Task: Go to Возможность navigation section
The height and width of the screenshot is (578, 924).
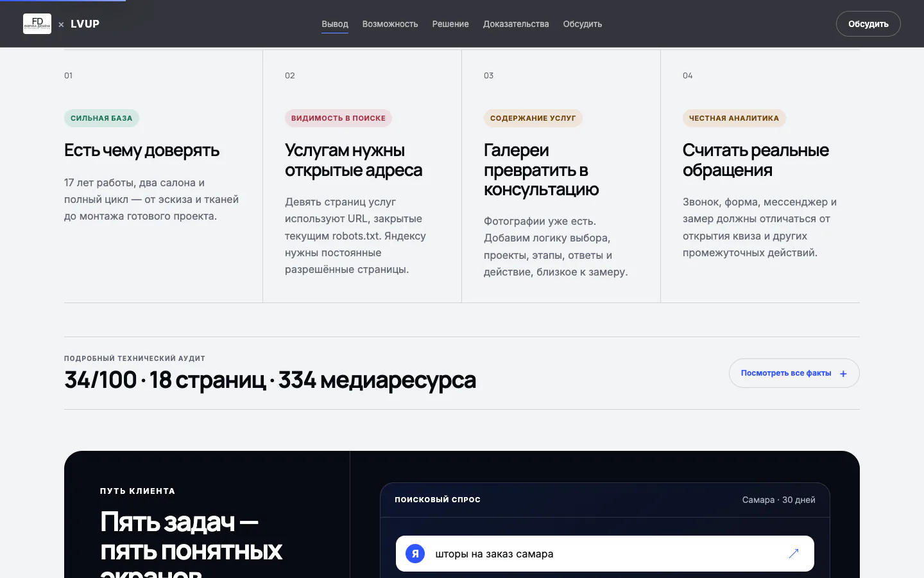Action: point(390,24)
